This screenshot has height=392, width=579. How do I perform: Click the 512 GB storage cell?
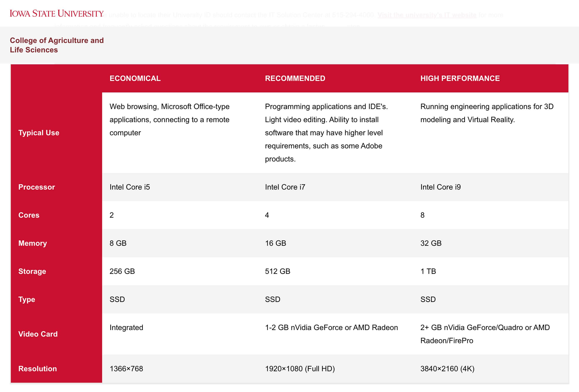click(278, 271)
